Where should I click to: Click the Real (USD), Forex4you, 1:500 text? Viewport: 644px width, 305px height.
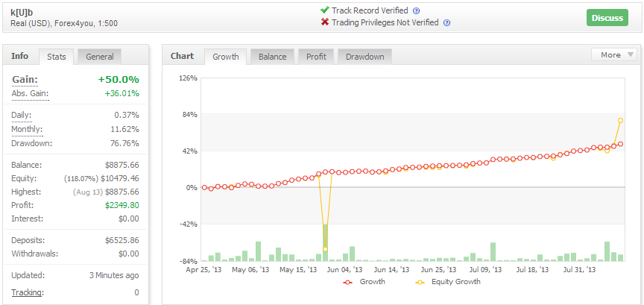point(64,23)
